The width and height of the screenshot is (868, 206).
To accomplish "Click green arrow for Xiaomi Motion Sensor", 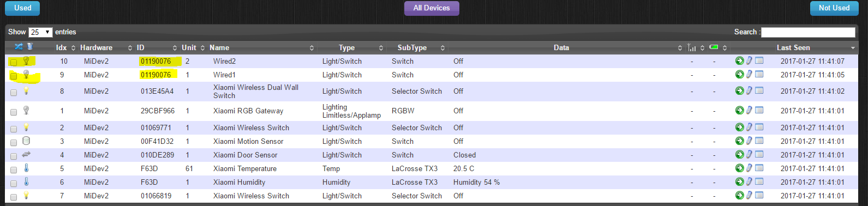I will [x=739, y=141].
